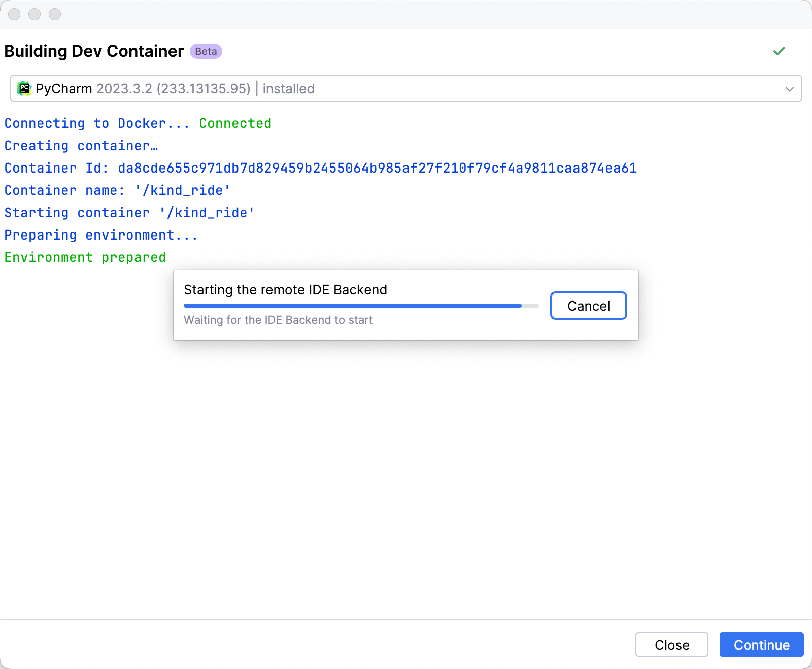Select the Container Id line in the log
This screenshot has height=669, width=812.
point(320,168)
